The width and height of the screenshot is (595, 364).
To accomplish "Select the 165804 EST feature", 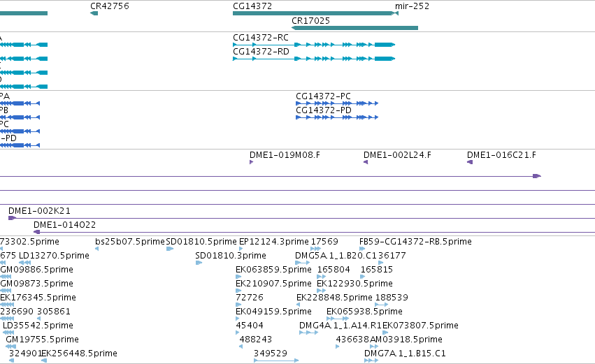I will coord(322,277).
